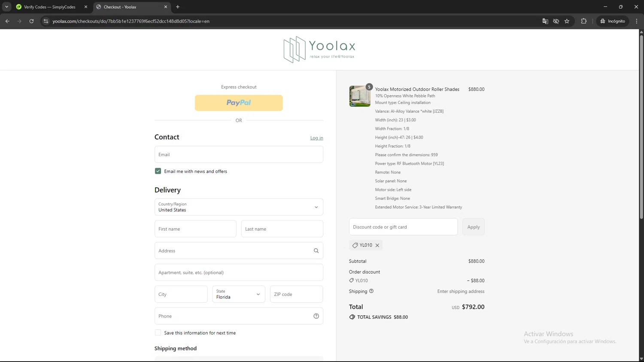Click the roller shades product thumbnail
644x362 pixels.
tap(360, 96)
